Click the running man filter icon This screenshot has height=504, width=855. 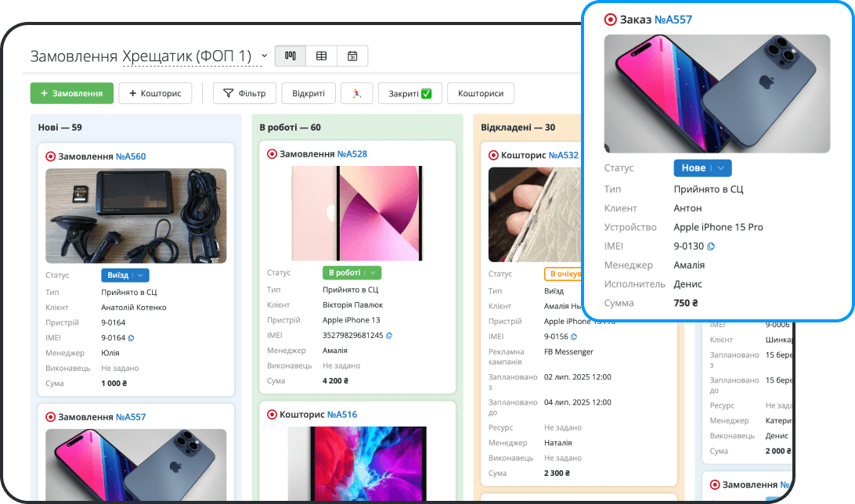[356, 93]
